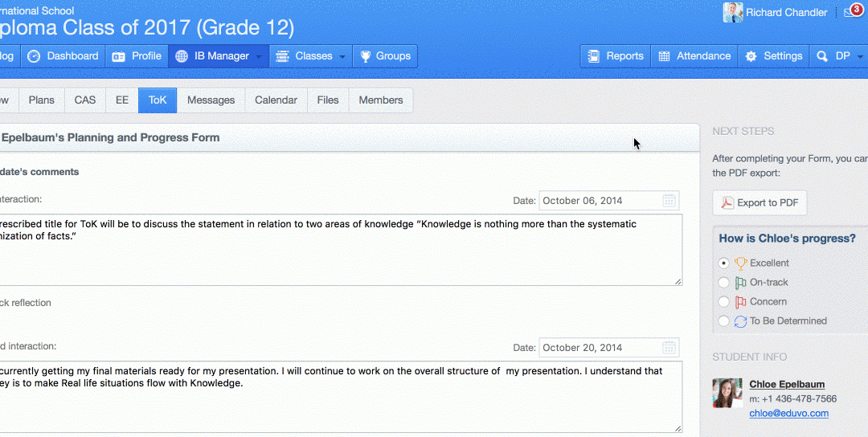Click the Diploma Class of 2017 title
Image resolution: width=868 pixels, height=437 pixels.
click(x=146, y=27)
